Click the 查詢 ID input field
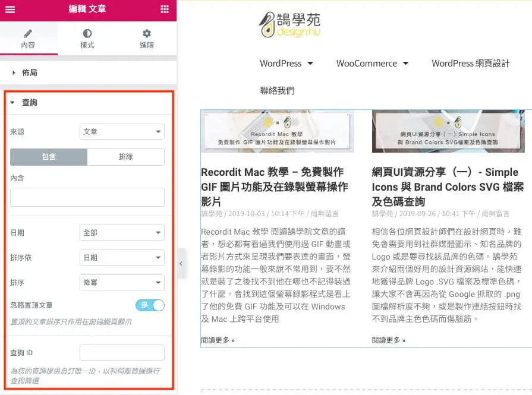The height and width of the screenshot is (395, 532). point(122,353)
